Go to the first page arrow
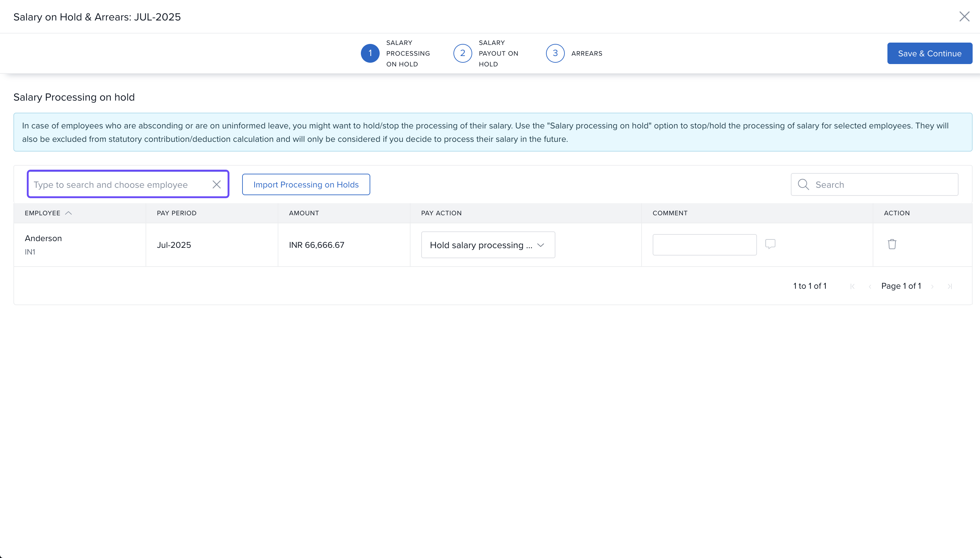 click(x=852, y=286)
